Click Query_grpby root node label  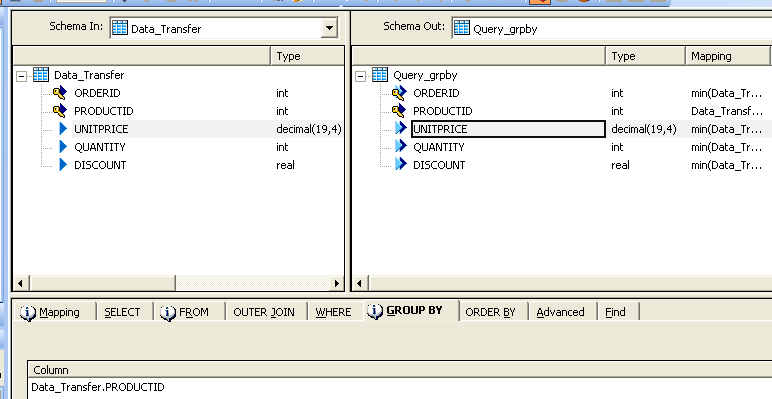[x=425, y=75]
